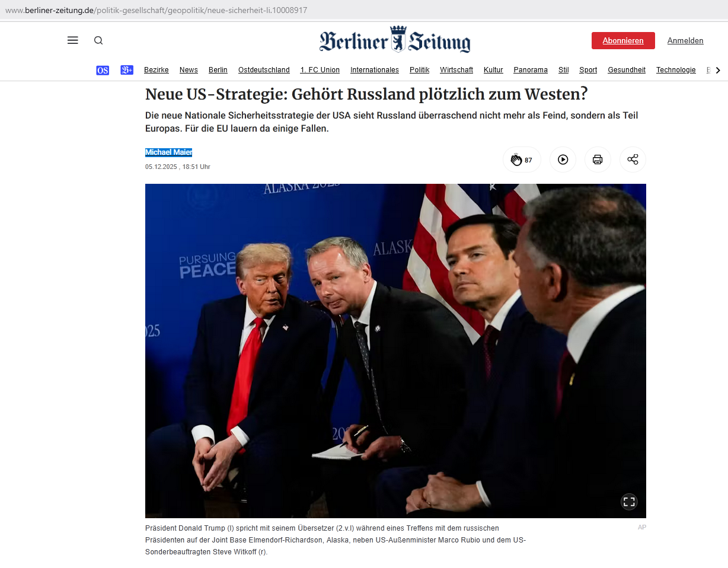This screenshot has height=568, width=728.
Task: Expand the photo to fullscreen
Action: tap(629, 502)
